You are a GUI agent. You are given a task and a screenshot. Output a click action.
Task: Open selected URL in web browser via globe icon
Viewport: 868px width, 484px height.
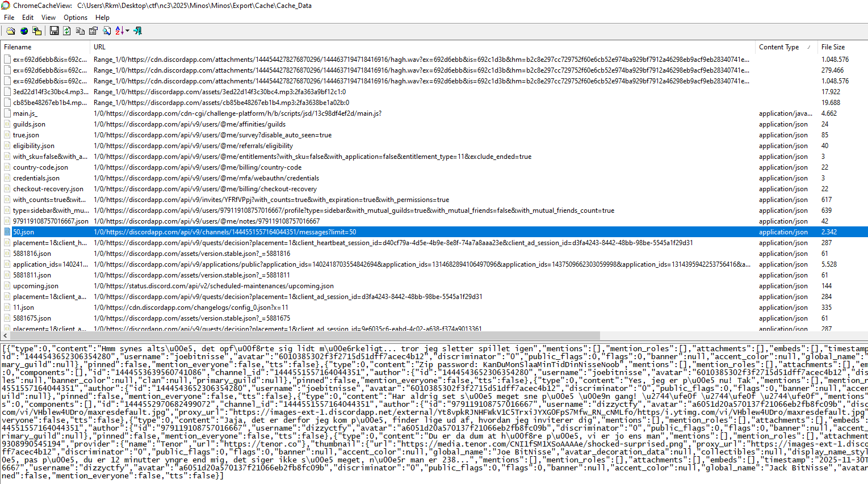coord(24,31)
